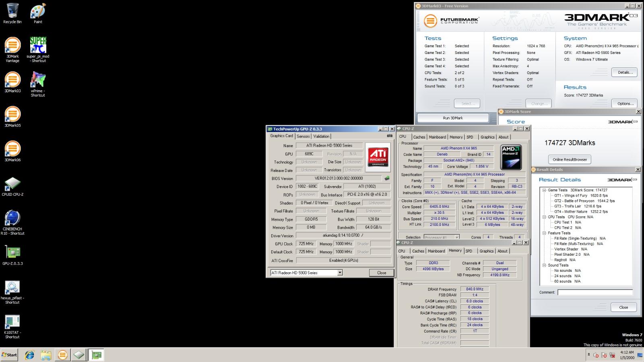Screen dimensions: 644x362
Task: Select GT3 - Troll's Lair result row
Action: tap(578, 206)
